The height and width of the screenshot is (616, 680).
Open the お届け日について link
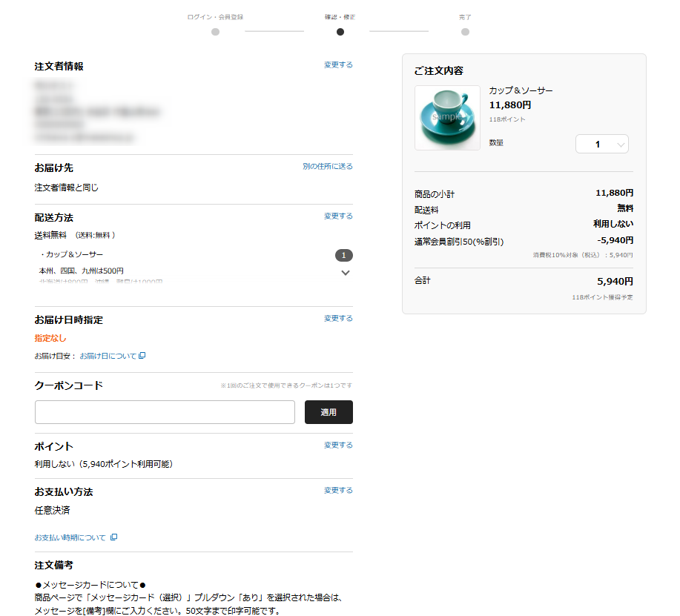[108, 356]
